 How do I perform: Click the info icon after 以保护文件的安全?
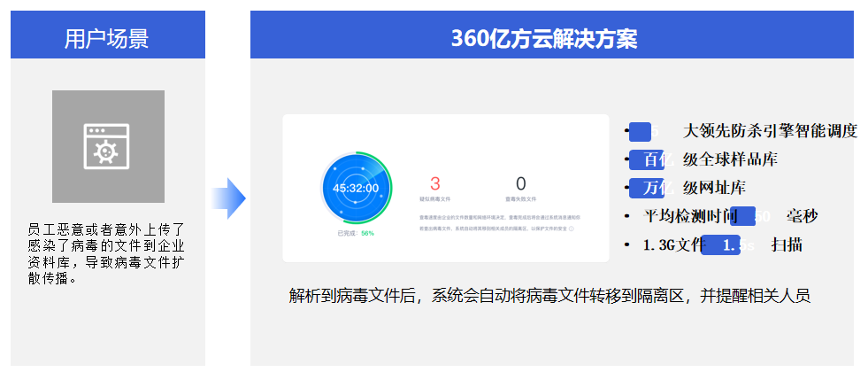[x=572, y=229]
